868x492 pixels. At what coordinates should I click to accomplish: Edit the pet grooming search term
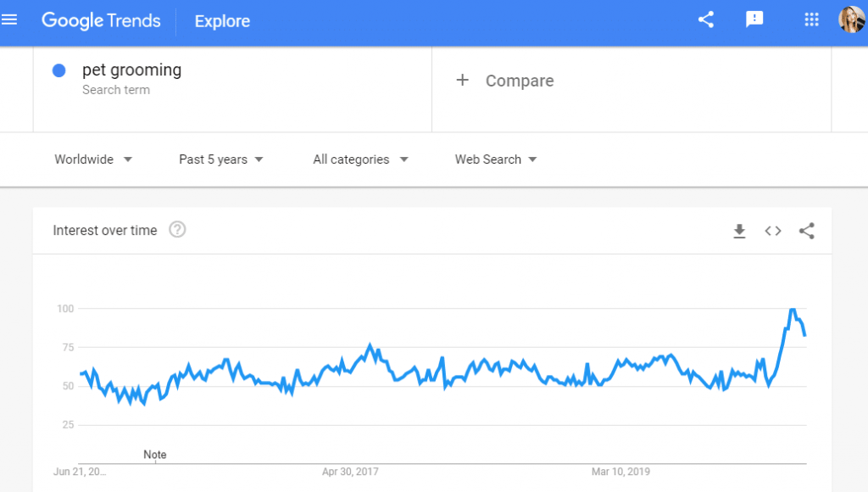(131, 70)
